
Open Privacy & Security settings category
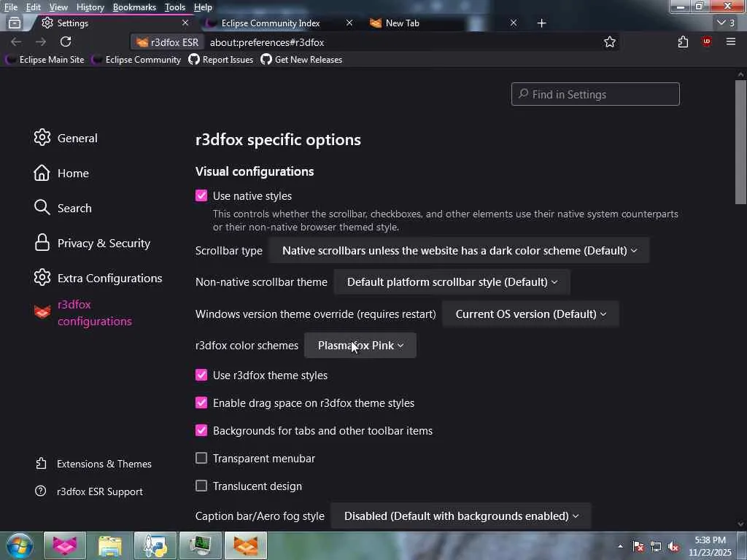[93, 244]
